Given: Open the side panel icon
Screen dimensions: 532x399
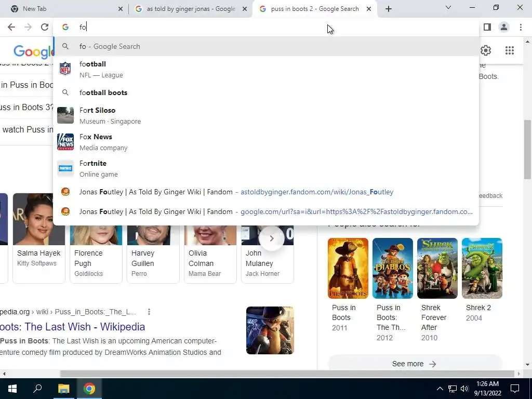Looking at the screenshot, I should [x=487, y=27].
